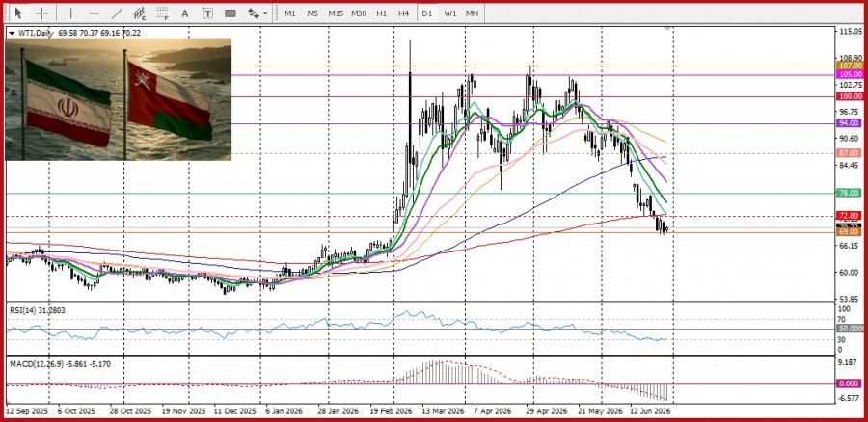Screen dimensions: 868x422
Task: Click the Iran and Oman flags image
Action: coord(118,99)
